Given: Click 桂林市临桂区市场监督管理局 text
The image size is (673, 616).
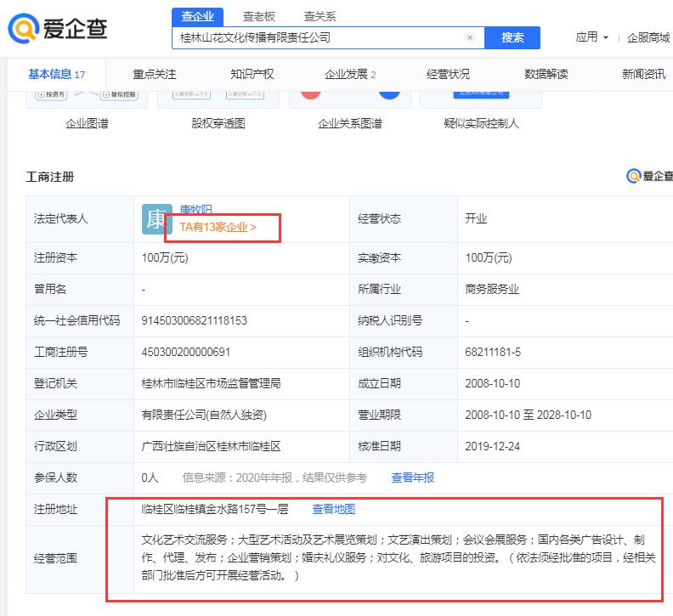Looking at the screenshot, I should point(212,383).
